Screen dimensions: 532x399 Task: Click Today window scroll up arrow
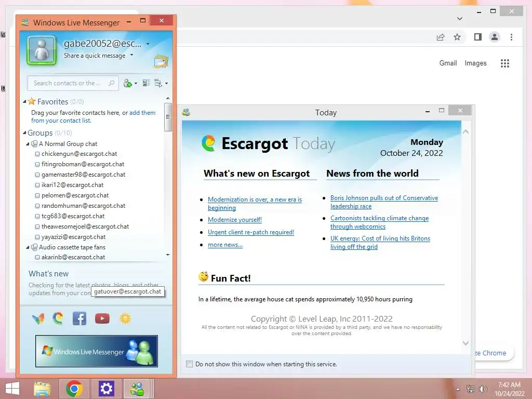click(x=466, y=131)
